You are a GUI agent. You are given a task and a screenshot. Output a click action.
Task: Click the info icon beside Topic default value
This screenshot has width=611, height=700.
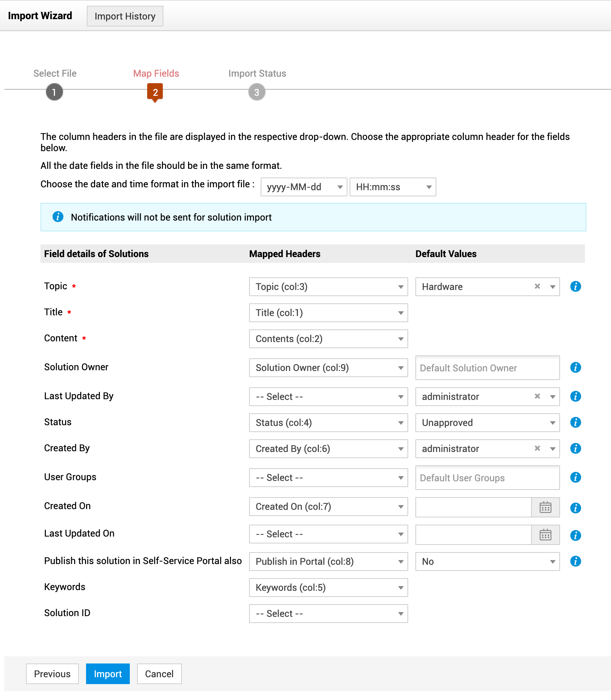coord(575,286)
